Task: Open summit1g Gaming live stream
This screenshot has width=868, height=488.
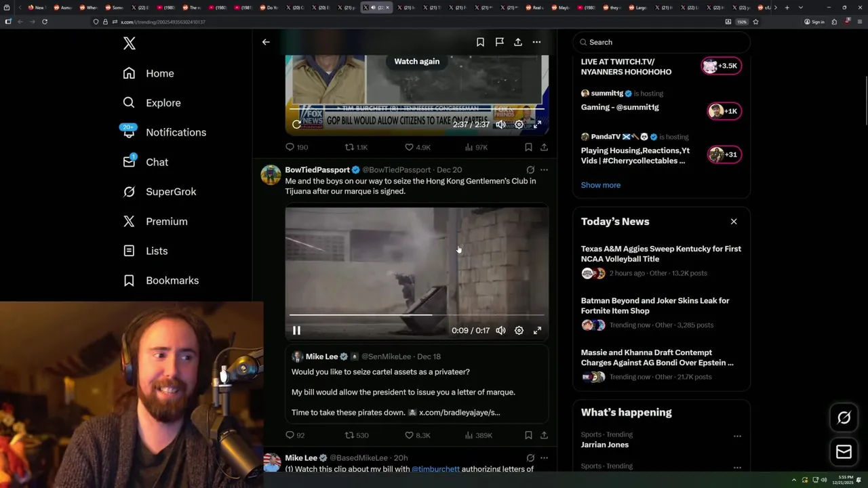Action: click(661, 101)
